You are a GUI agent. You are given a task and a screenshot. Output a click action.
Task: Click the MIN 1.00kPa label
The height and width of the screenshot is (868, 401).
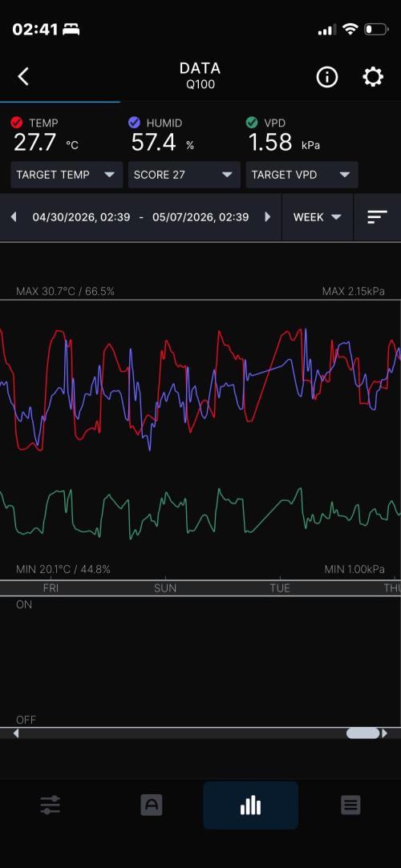(x=354, y=569)
